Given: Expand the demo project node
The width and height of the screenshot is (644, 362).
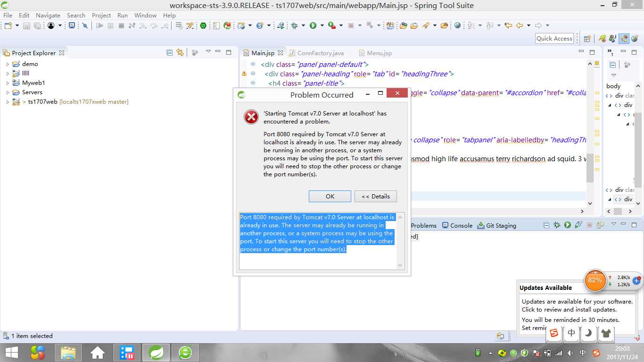Looking at the screenshot, I should [8, 64].
